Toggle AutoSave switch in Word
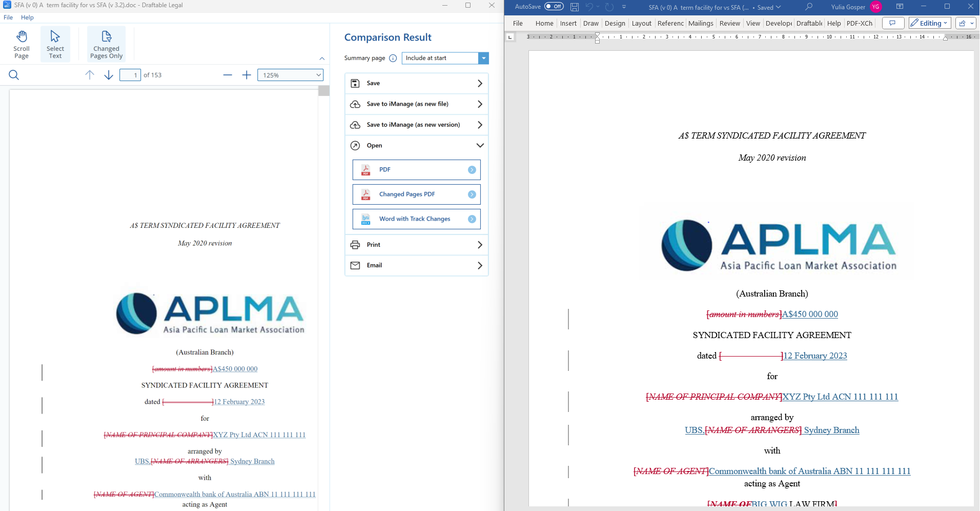Viewport: 980px width, 511px height. [554, 7]
